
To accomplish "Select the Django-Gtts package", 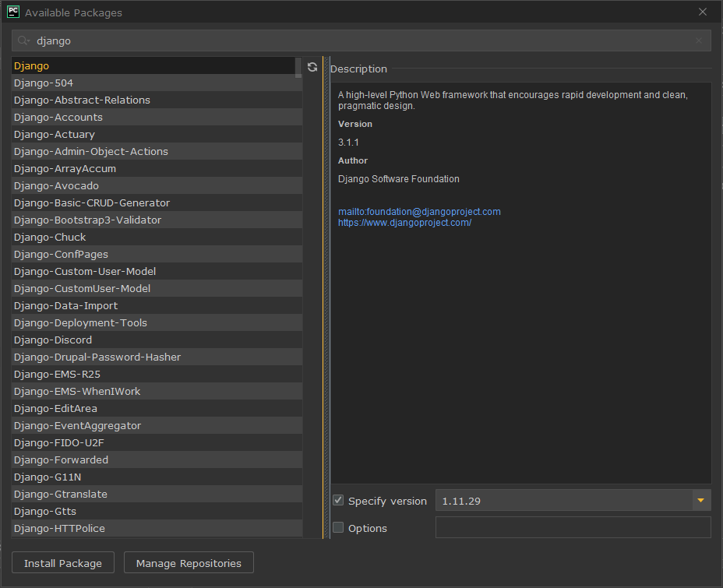I will pos(157,511).
